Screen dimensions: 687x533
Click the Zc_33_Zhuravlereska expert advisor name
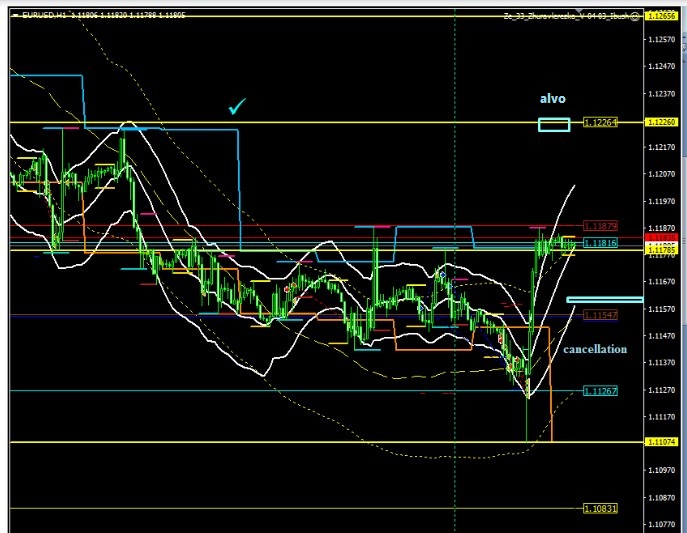[559, 17]
